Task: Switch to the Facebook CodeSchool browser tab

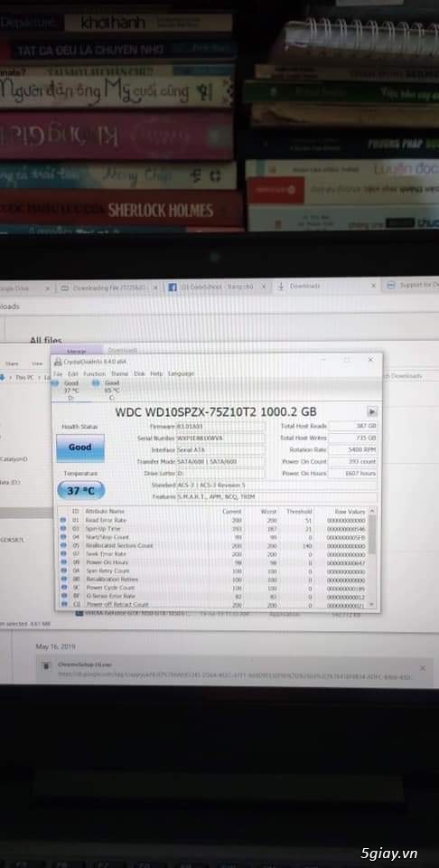Action: click(x=217, y=287)
